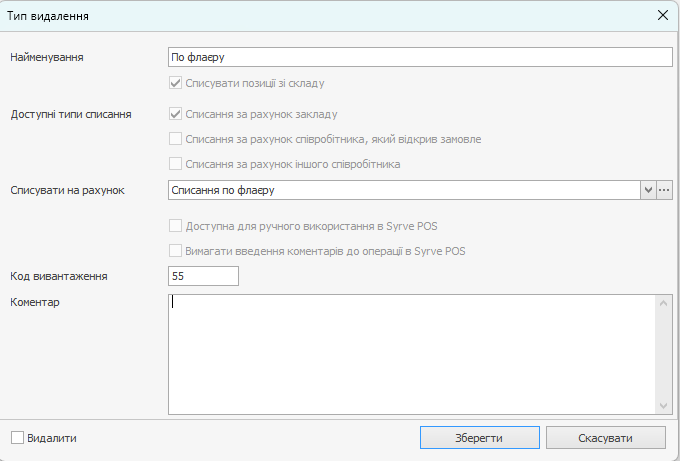Screen dimensions: 680x461
Task: Toggle Списувати позиції зі складу checkbox
Action: [x=176, y=83]
